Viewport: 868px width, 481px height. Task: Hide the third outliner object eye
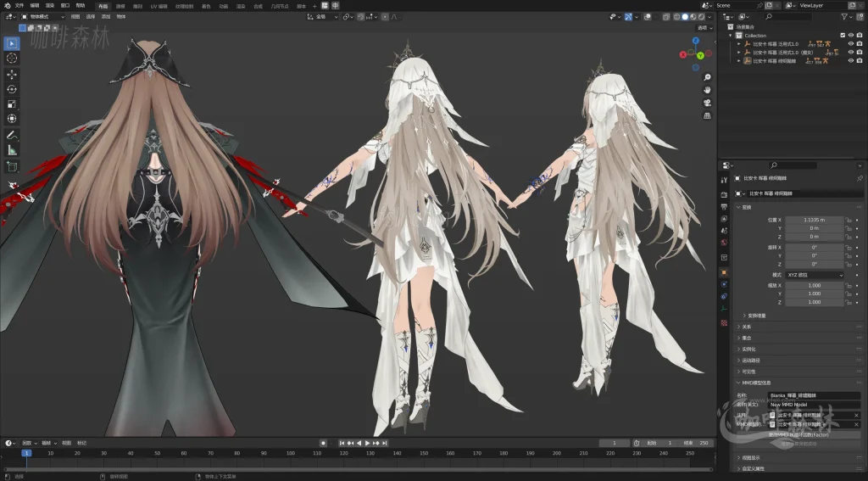pos(851,61)
